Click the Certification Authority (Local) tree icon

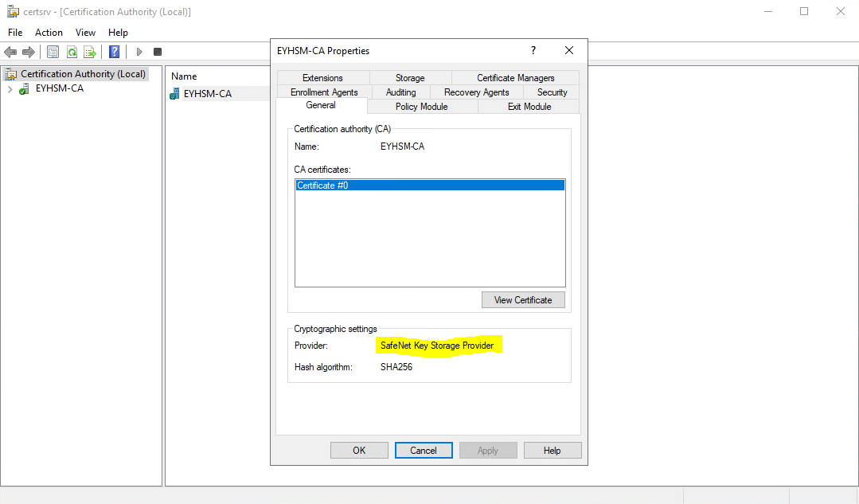pos(11,74)
